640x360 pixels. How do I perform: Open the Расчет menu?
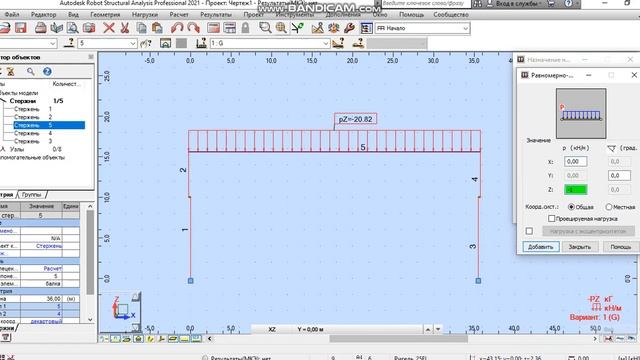pyautogui.click(x=179, y=14)
